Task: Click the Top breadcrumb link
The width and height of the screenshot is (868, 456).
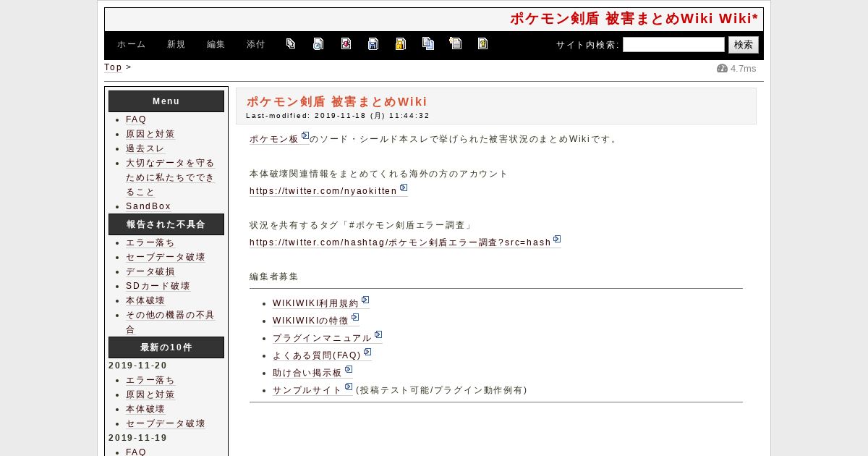Action: coord(113,67)
